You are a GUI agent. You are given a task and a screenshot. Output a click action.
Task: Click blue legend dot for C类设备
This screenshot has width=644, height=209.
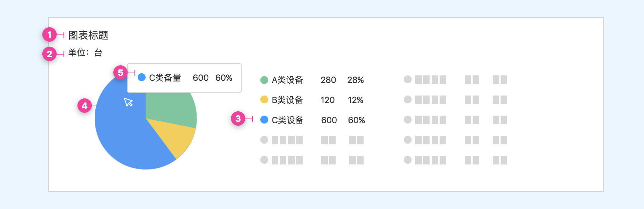pos(264,120)
